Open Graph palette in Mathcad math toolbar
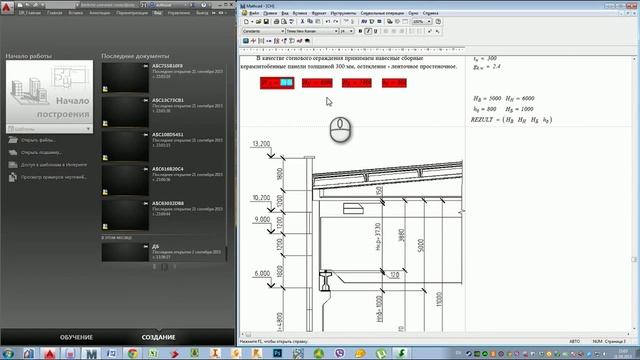This screenshot has width=640, height=360. pyautogui.click(x=253, y=41)
